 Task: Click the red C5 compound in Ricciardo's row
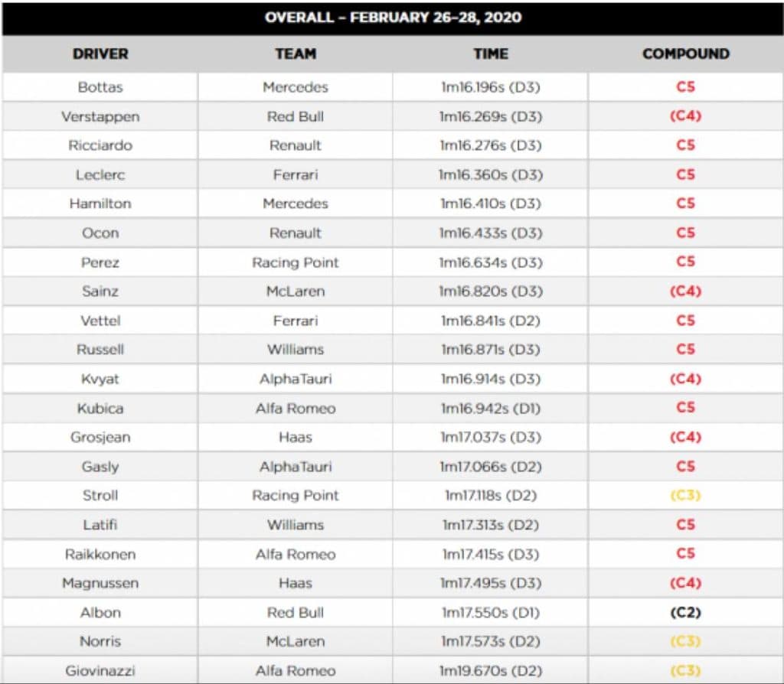pos(685,145)
